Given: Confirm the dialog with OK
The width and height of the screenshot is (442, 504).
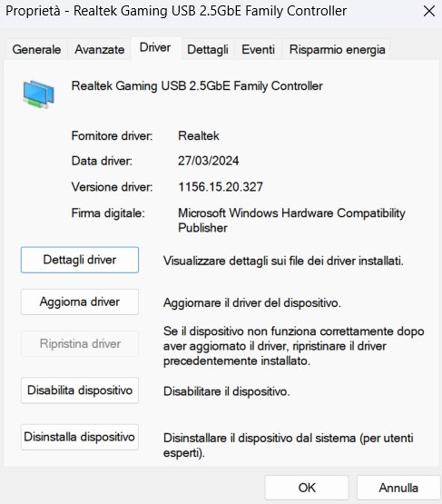Looking at the screenshot, I should coord(307,488).
